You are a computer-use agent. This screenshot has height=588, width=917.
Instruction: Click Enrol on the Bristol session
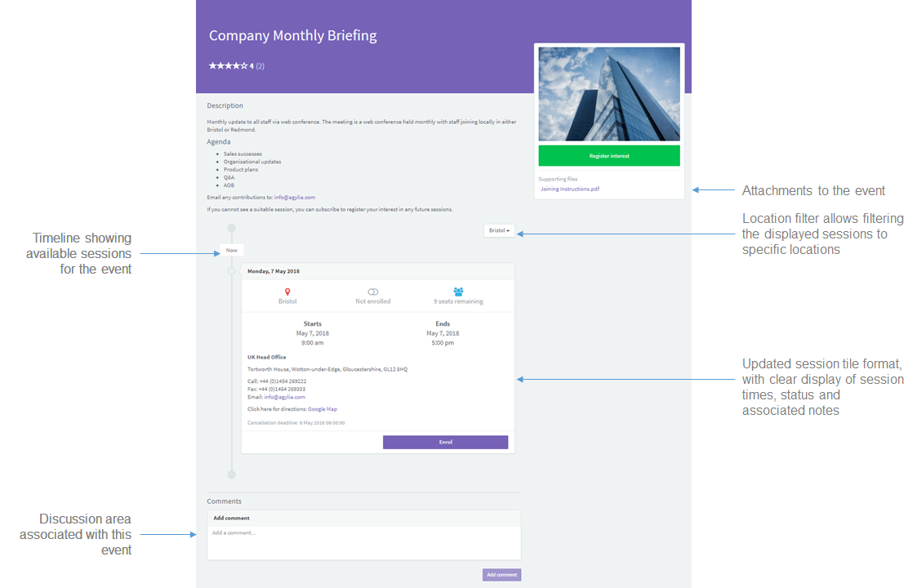point(445,441)
